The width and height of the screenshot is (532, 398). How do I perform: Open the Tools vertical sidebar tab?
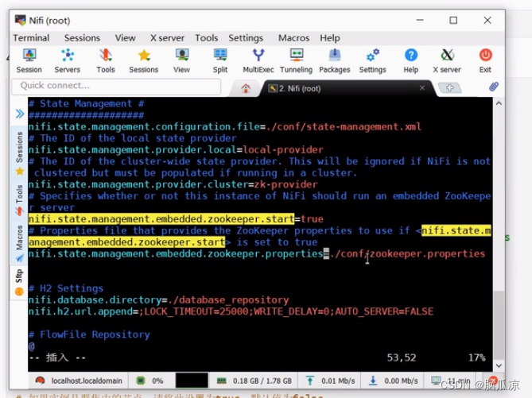point(20,200)
